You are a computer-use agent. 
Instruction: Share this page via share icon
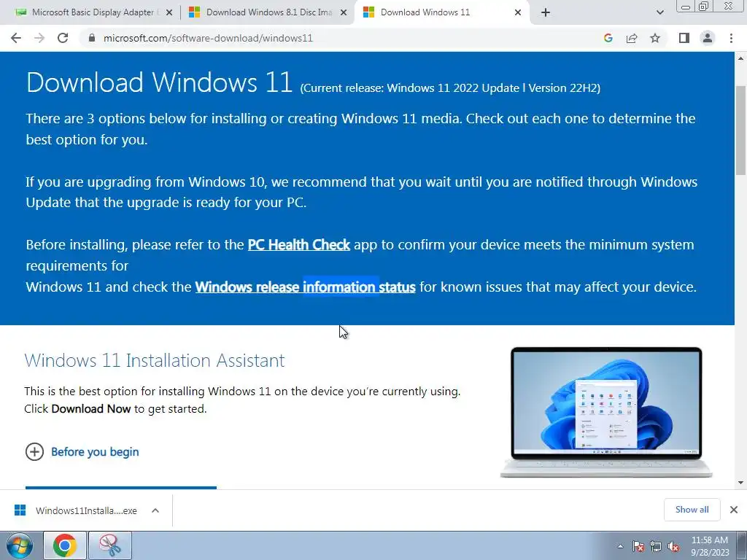click(x=632, y=38)
